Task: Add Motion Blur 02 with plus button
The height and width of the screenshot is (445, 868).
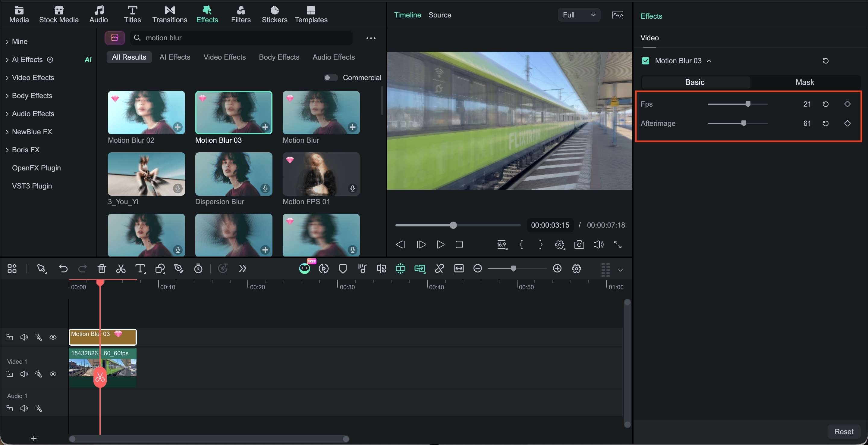Action: coord(178,127)
